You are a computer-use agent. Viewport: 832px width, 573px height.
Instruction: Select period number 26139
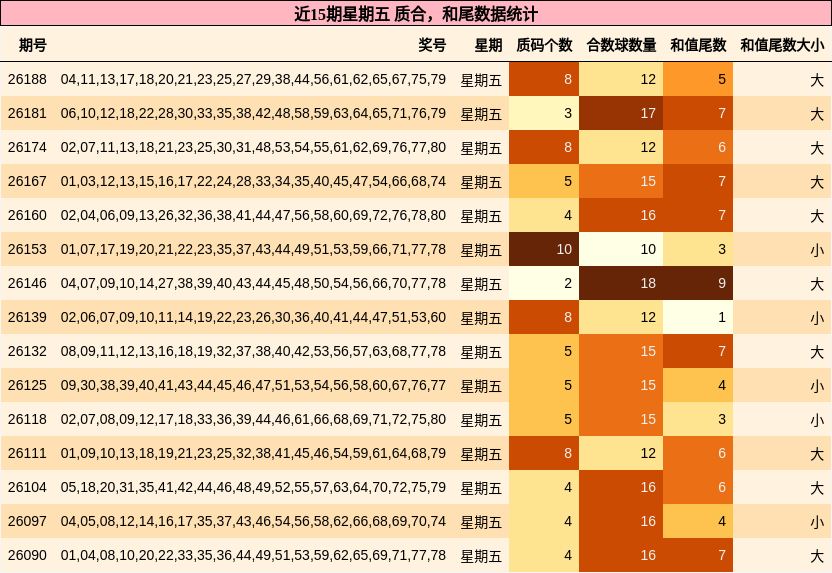point(27,317)
